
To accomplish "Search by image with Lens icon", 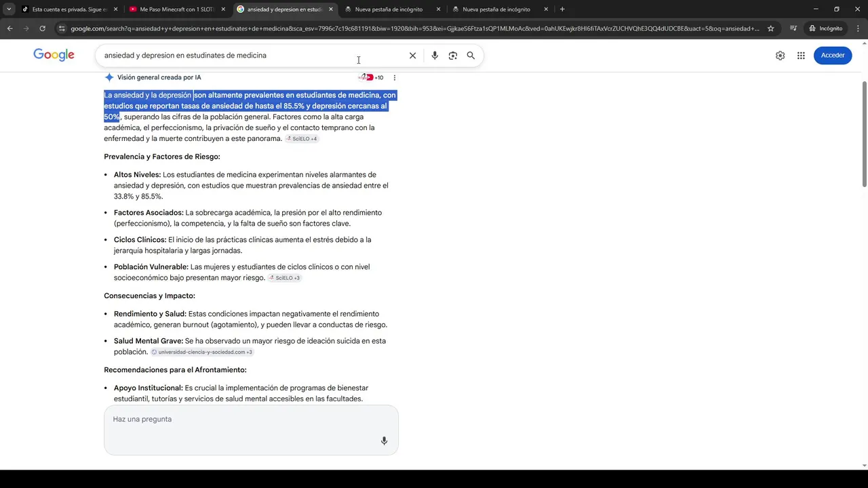I will coord(453,56).
